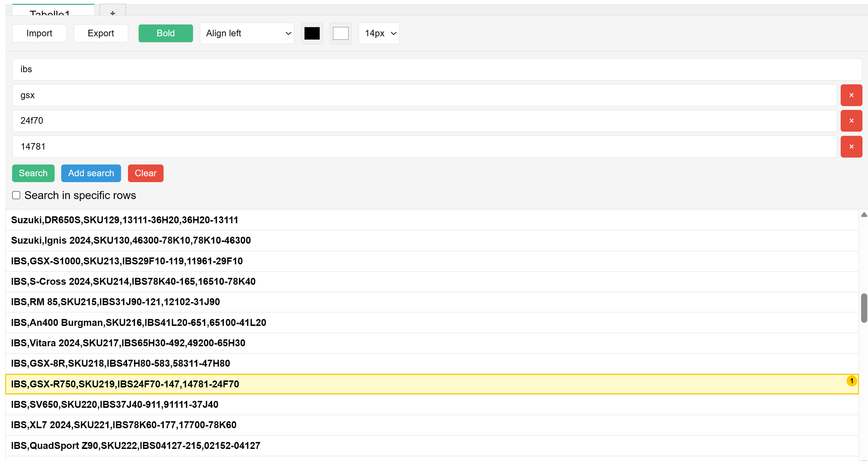This screenshot has width=868, height=461.
Task: Open the text alignment dropdown
Action: coord(247,33)
